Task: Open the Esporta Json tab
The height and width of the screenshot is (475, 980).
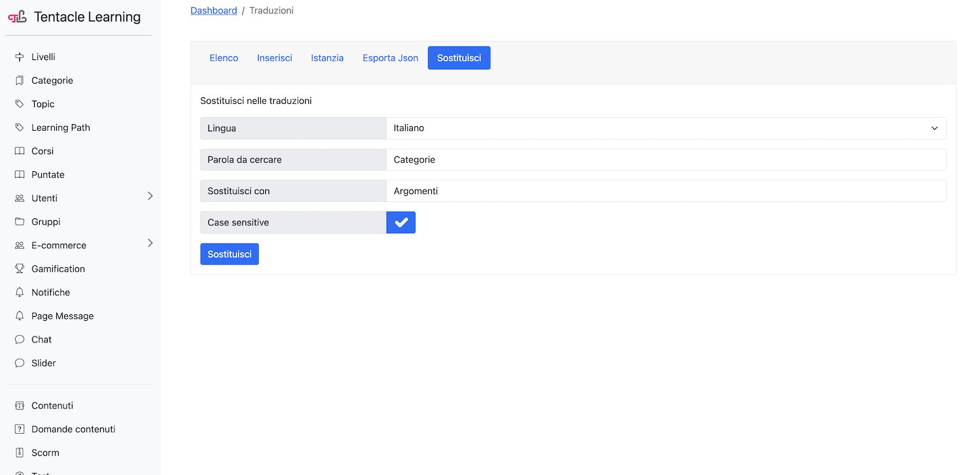Action: (390, 58)
